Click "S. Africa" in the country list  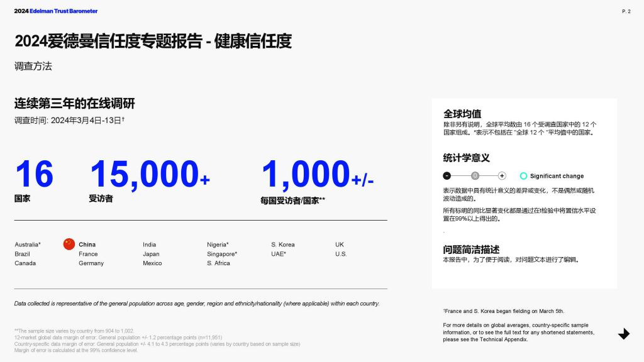pos(218,263)
